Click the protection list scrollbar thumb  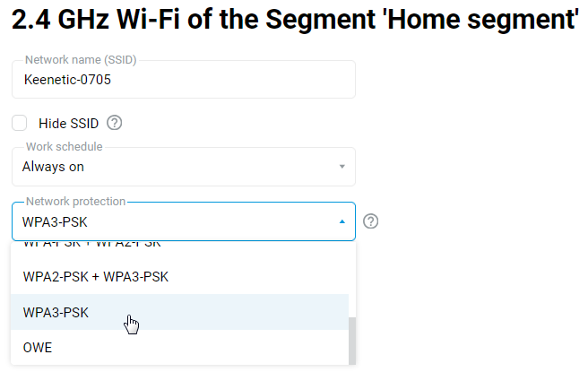coord(351,341)
